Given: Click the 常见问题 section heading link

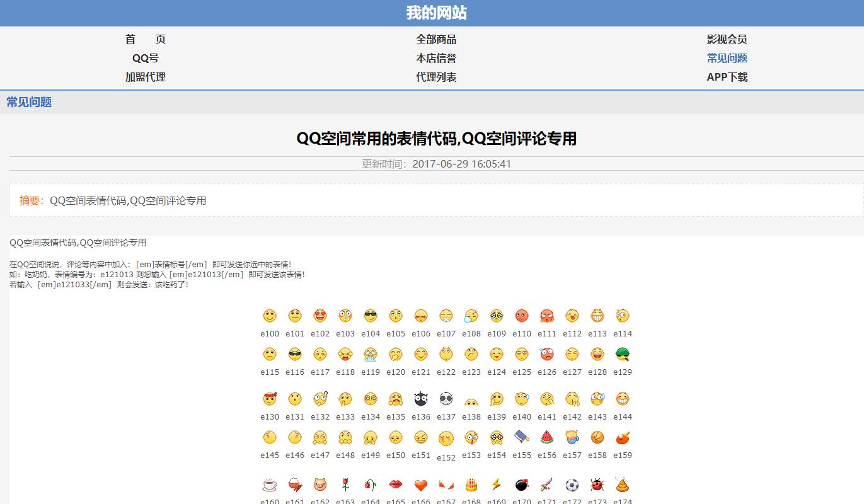Looking at the screenshot, I should tap(29, 102).
